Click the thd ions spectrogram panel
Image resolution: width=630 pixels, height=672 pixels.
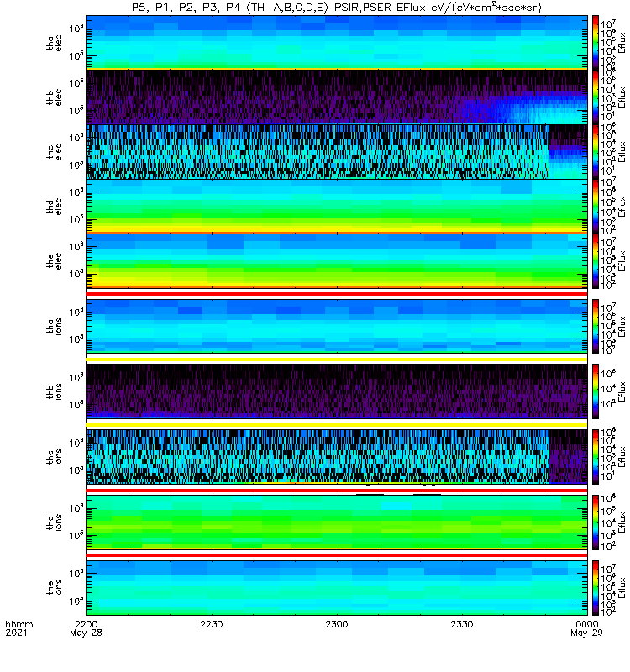pos(337,522)
